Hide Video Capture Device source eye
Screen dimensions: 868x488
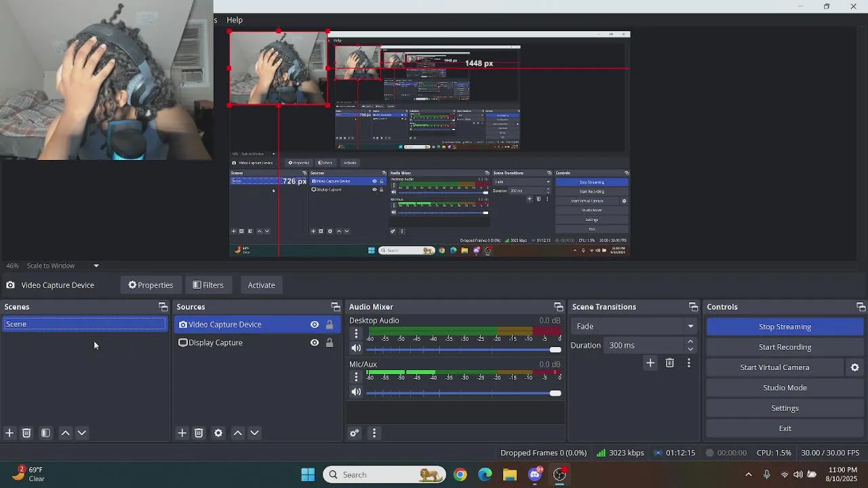pos(315,325)
